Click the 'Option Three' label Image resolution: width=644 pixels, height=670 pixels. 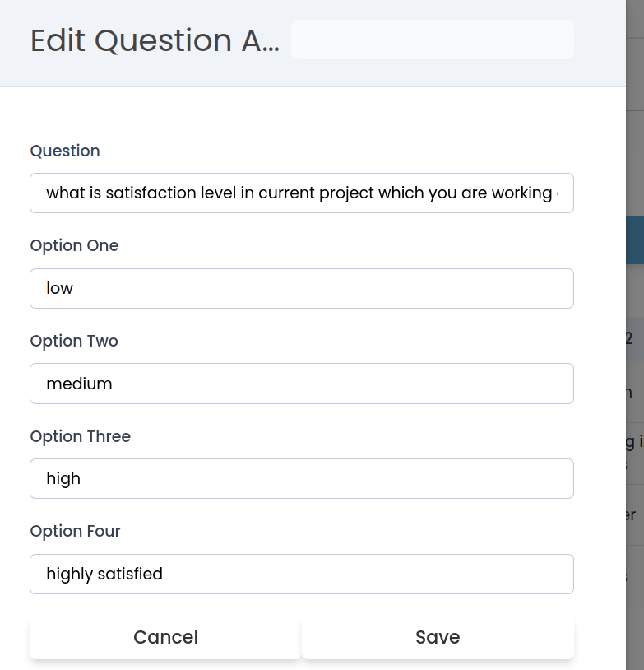[x=80, y=436]
